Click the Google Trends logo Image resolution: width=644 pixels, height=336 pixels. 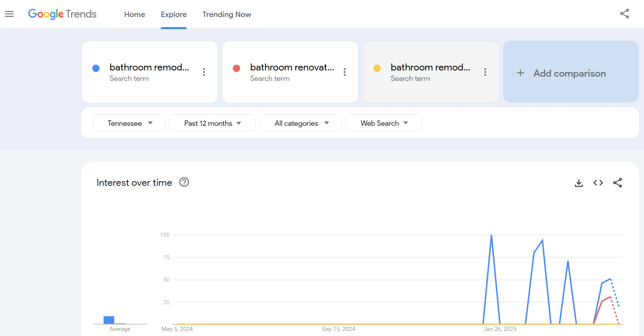62,14
